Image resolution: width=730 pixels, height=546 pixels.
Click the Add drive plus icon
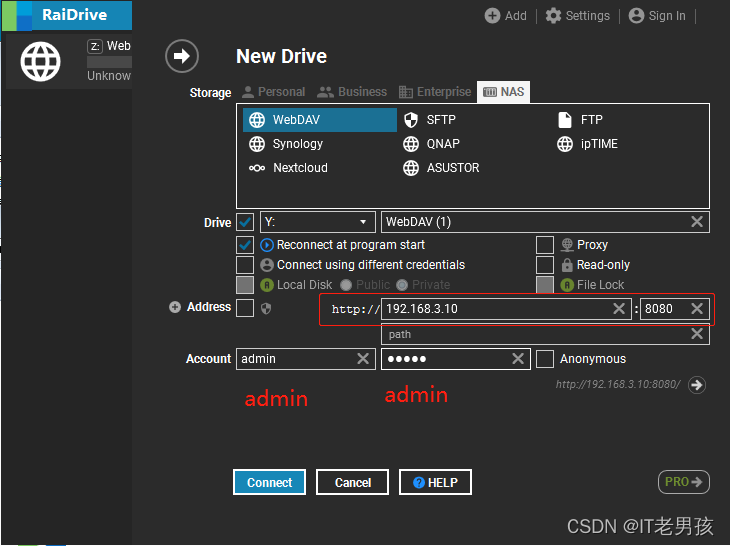point(492,16)
